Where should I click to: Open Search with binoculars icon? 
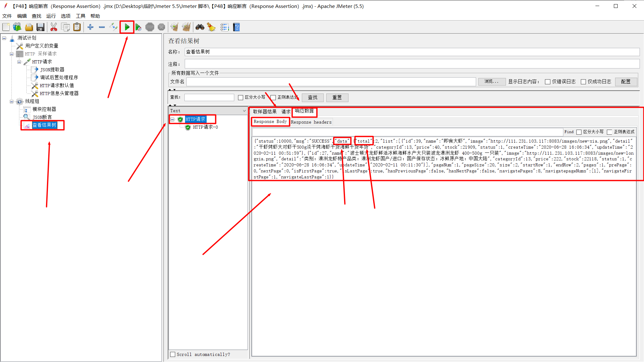(200, 27)
